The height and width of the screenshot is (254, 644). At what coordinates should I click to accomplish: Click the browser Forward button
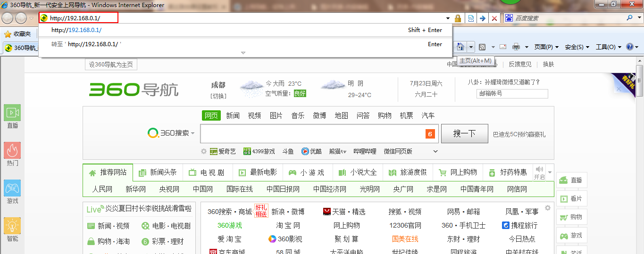coord(21,18)
